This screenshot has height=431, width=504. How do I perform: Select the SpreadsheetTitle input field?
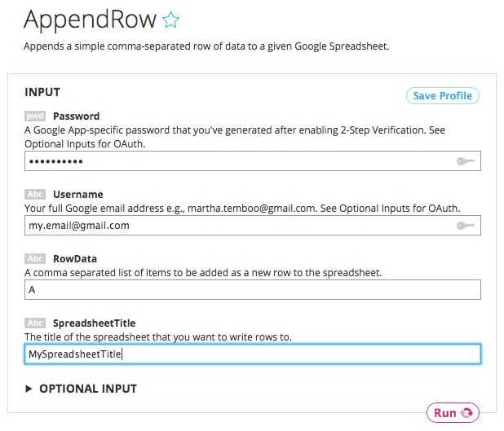(252, 354)
